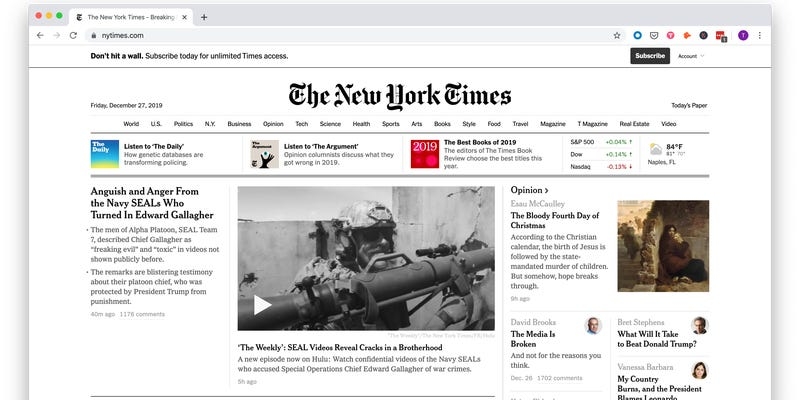This screenshot has width=800, height=400.
Task: Click the nytimes.com address bar
Action: tap(355, 35)
